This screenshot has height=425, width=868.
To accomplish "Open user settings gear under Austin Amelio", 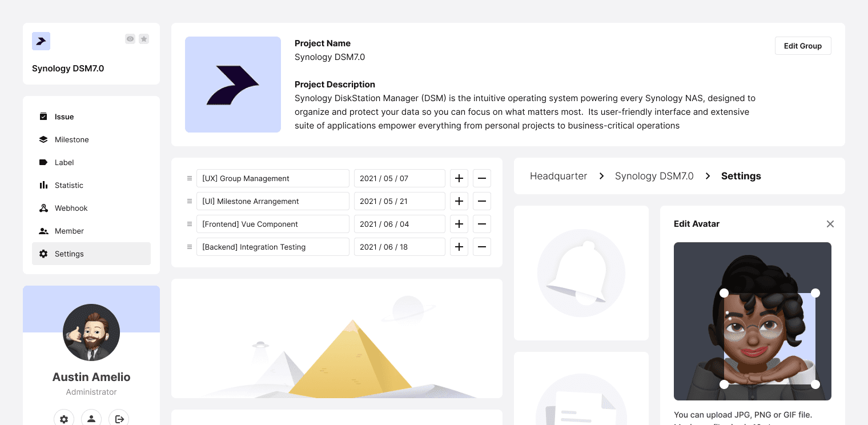I will (64, 419).
